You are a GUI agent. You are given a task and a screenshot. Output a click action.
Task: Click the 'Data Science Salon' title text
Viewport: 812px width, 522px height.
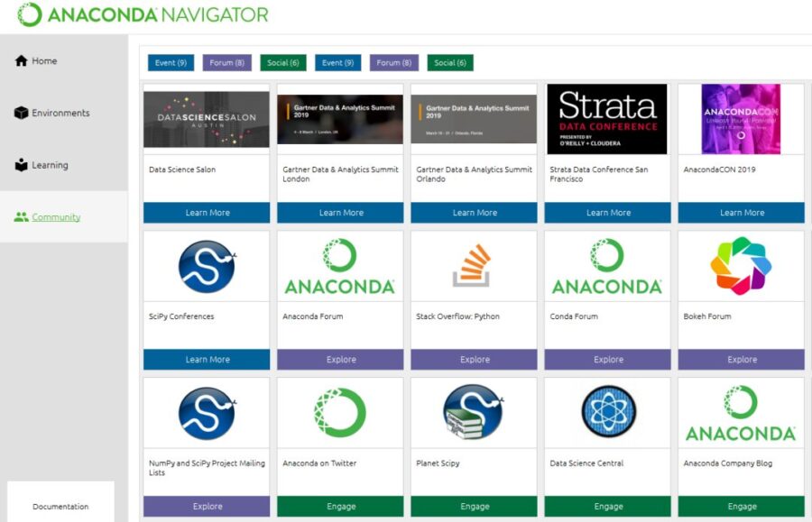coord(182,169)
